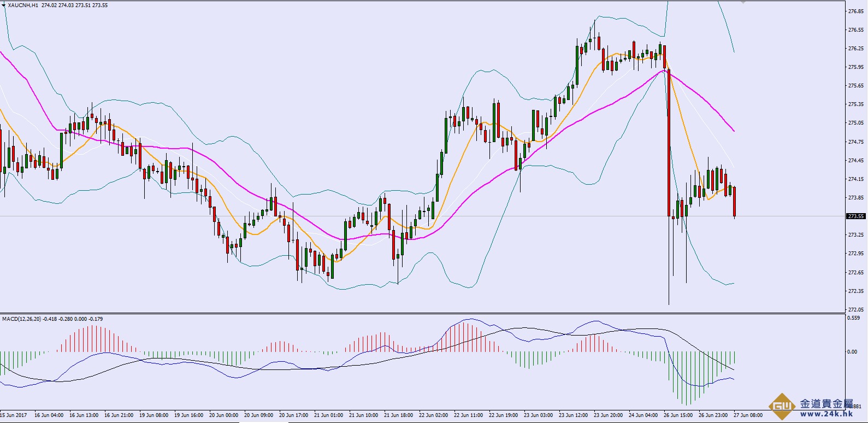Click the 274.75 price scale value
This screenshot has width=868, height=423.
pos(855,142)
